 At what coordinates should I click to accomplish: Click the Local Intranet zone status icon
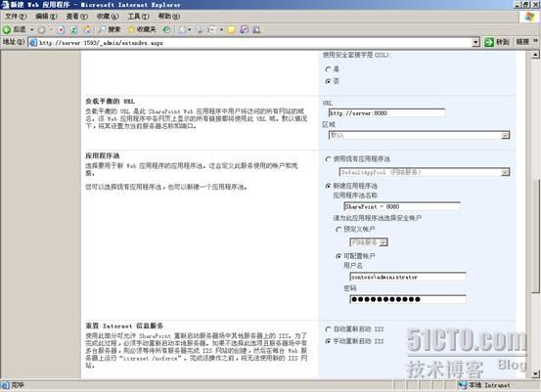[463, 385]
